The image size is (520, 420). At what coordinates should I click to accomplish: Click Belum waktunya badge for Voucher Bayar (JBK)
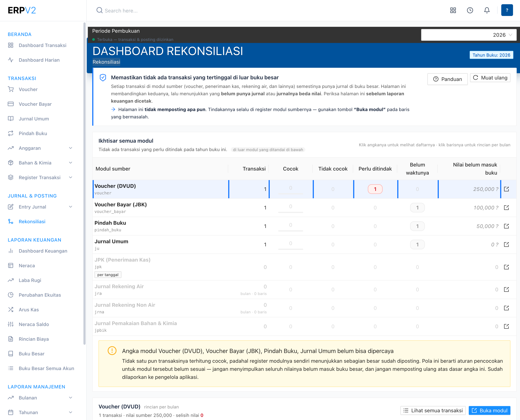[x=417, y=208]
